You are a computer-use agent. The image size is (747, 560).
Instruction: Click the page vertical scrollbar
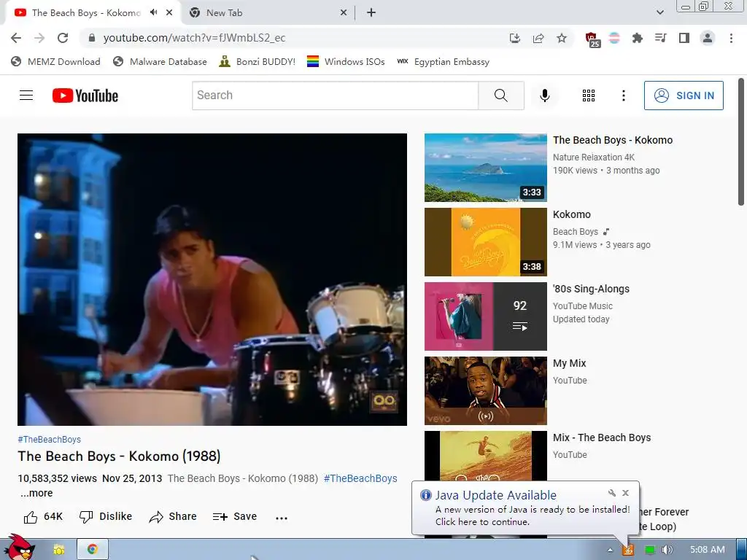pos(741,142)
